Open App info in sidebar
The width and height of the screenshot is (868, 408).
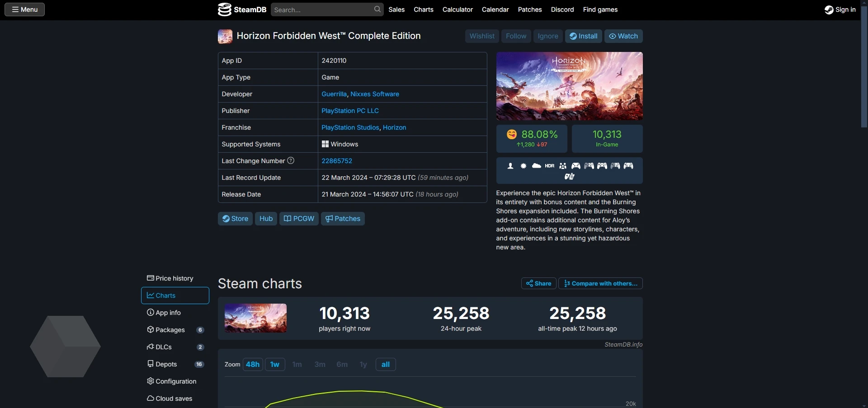tap(175, 313)
